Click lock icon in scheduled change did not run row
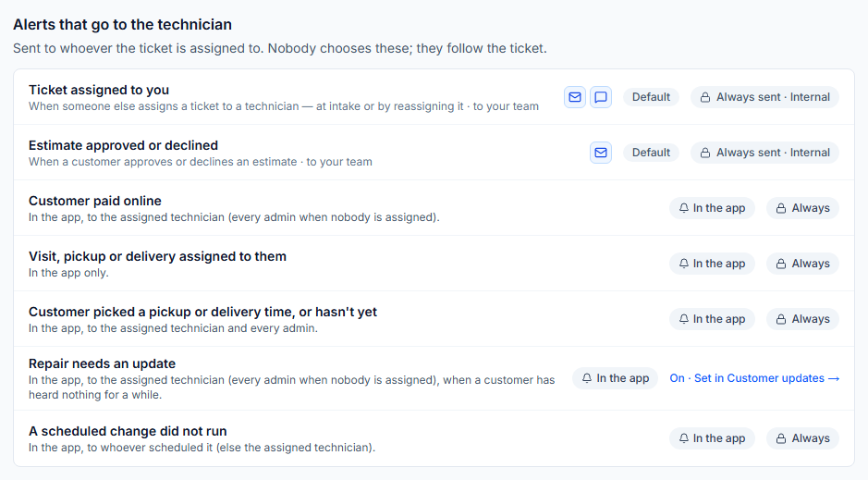The height and width of the screenshot is (480, 868). click(x=780, y=438)
